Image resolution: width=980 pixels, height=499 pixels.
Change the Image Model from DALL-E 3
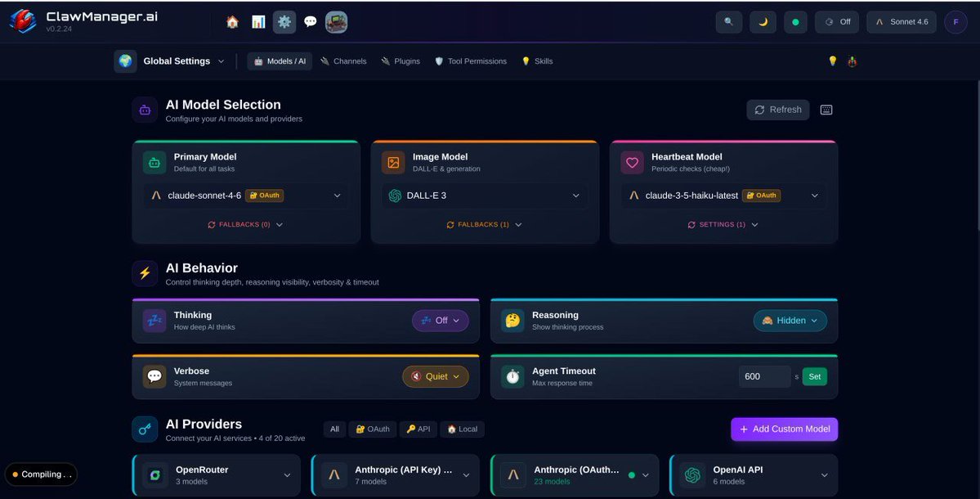click(484, 195)
